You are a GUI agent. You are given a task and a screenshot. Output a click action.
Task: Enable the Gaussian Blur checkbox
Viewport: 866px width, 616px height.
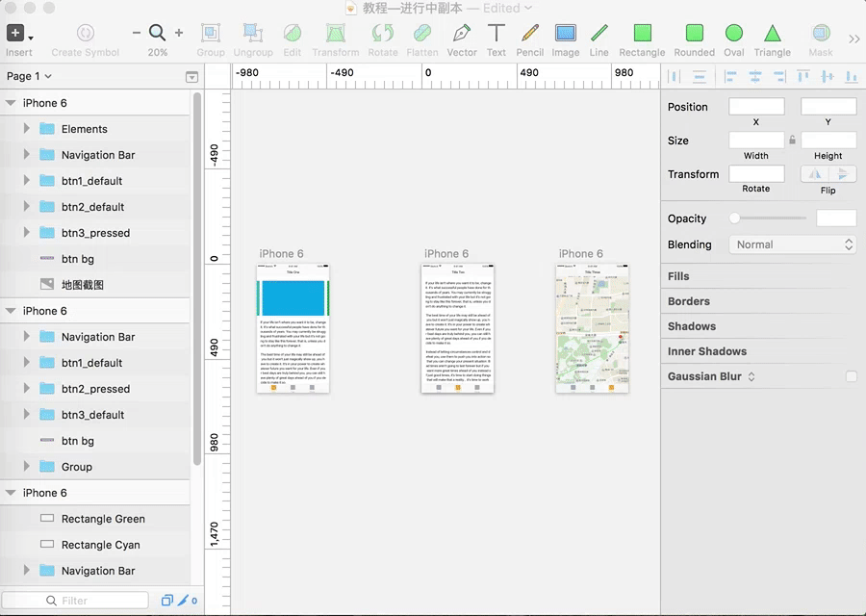[x=852, y=376]
